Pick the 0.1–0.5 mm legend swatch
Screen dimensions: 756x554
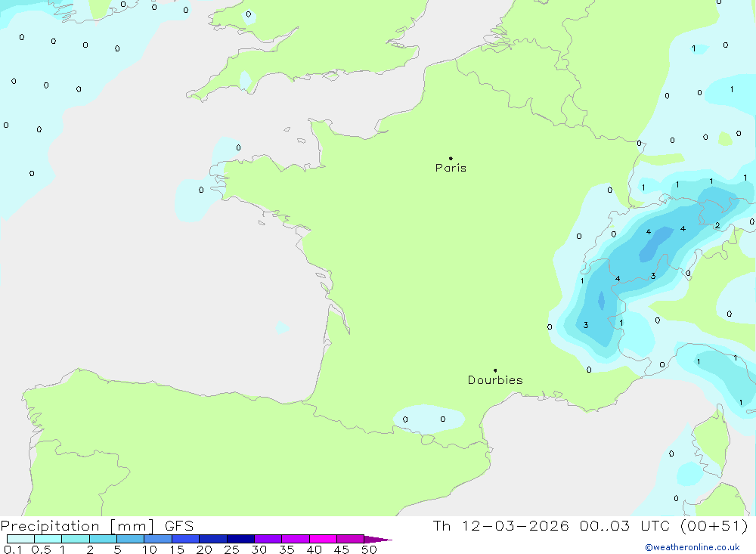click(x=20, y=539)
